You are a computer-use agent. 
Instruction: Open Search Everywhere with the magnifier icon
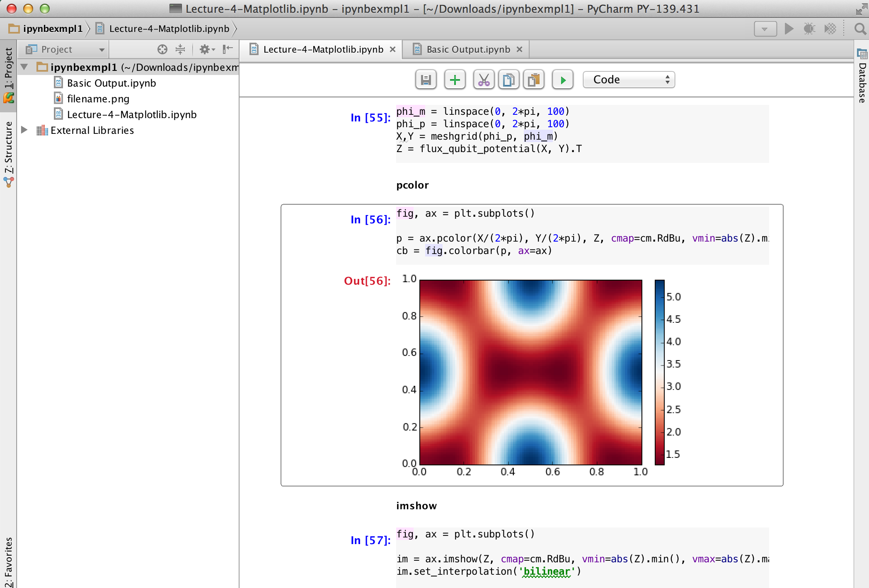(860, 29)
